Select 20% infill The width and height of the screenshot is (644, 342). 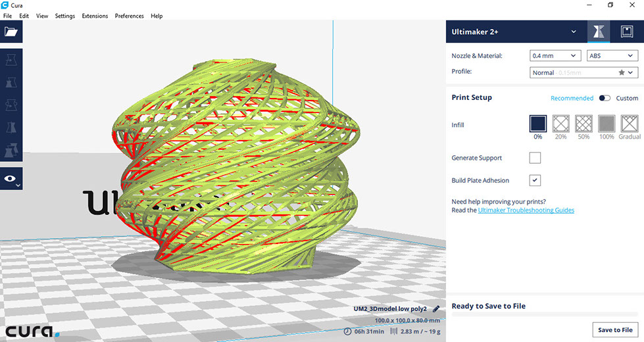coord(560,124)
